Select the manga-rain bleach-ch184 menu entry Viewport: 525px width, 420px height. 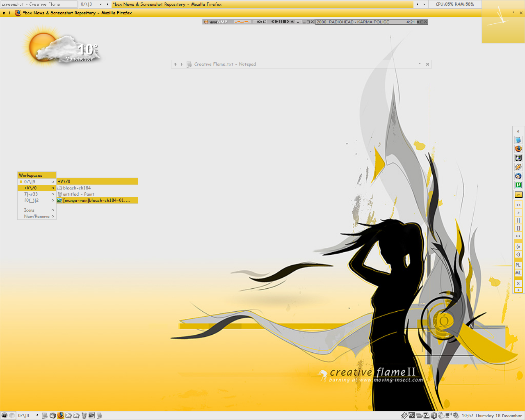click(97, 201)
